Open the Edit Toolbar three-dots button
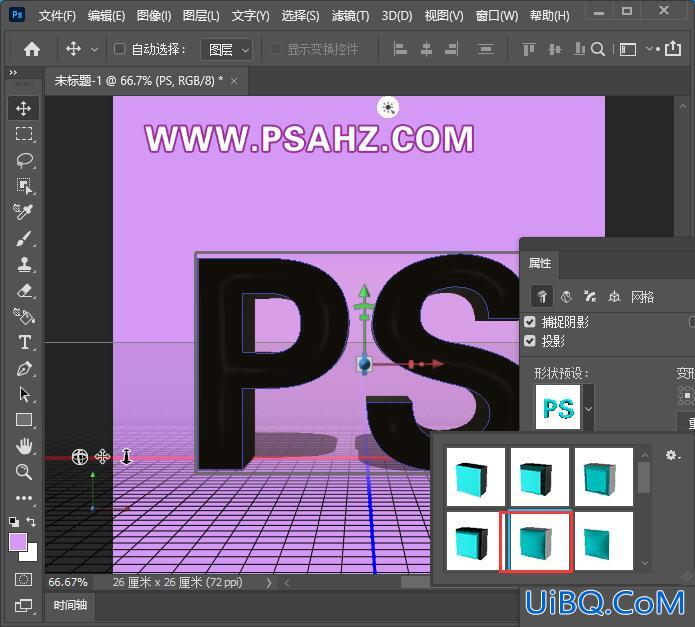695x627 pixels. coord(23,498)
